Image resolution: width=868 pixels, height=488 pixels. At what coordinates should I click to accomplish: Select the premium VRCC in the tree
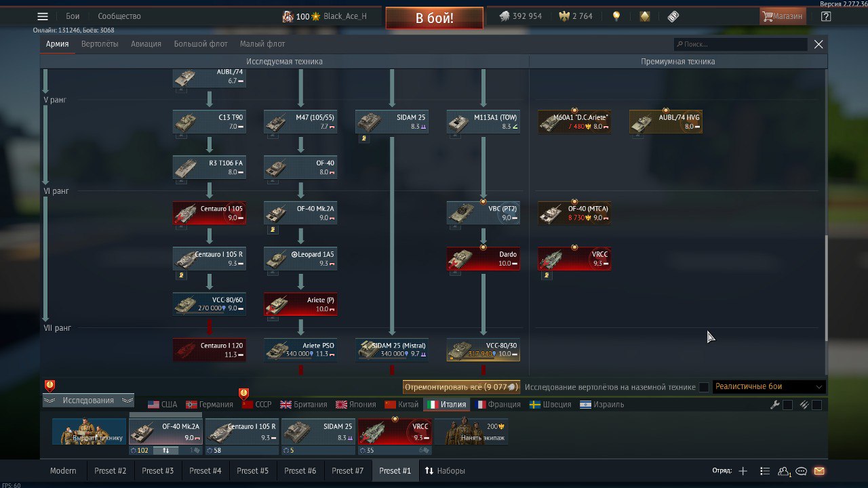[x=574, y=259]
